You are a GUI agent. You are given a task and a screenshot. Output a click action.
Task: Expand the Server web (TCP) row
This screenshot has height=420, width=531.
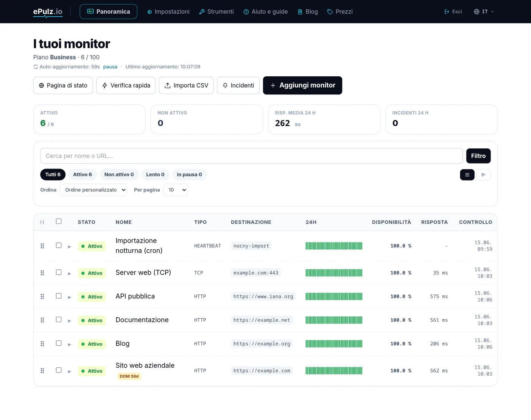click(69, 274)
